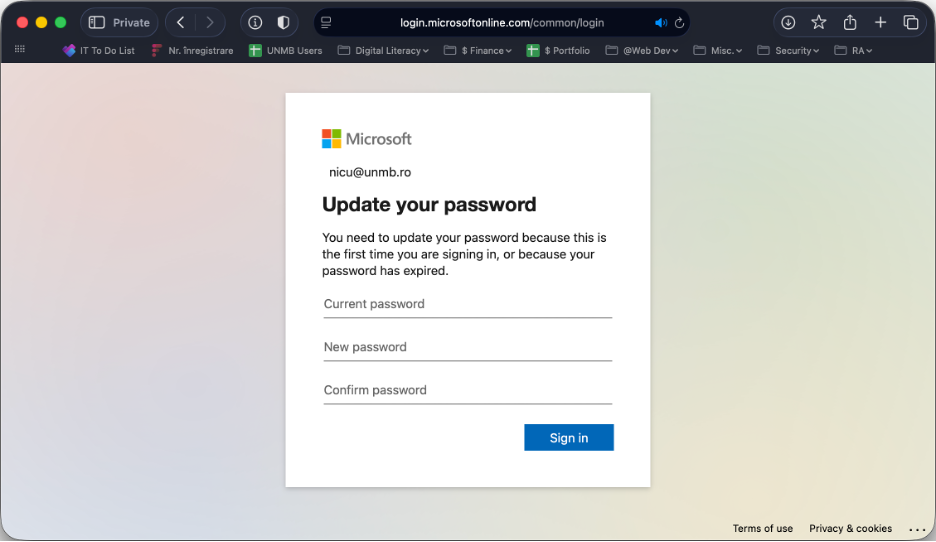Bookmark page with the star icon
The image size is (936, 542).
(x=819, y=22)
